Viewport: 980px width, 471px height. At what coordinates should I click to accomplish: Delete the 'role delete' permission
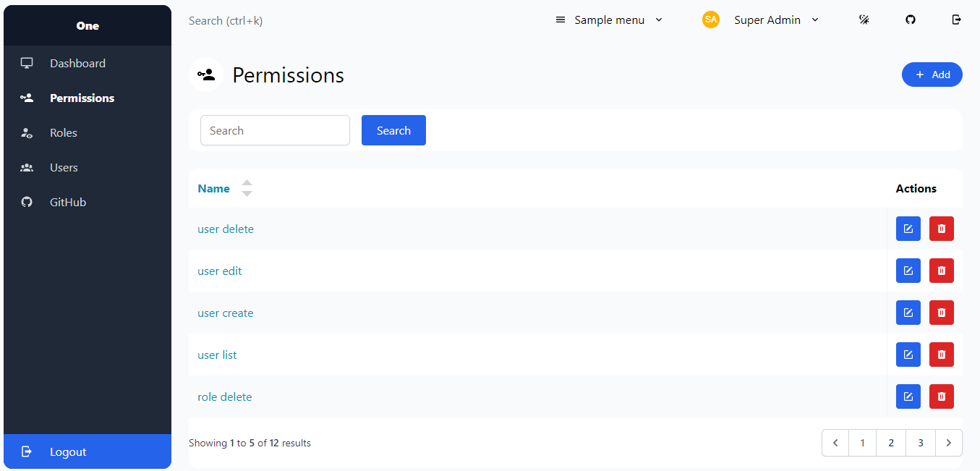pos(942,396)
